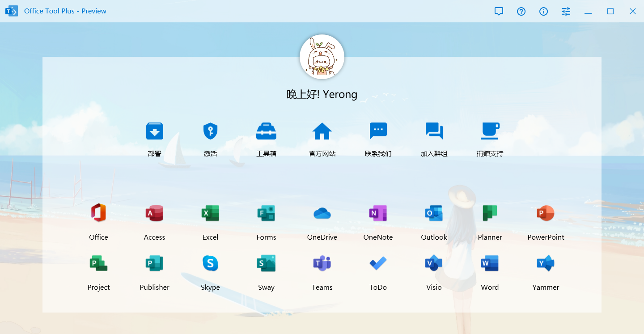Screen dimensions: 644x334
Task: Launch the Excel app icon
Action: click(x=210, y=214)
